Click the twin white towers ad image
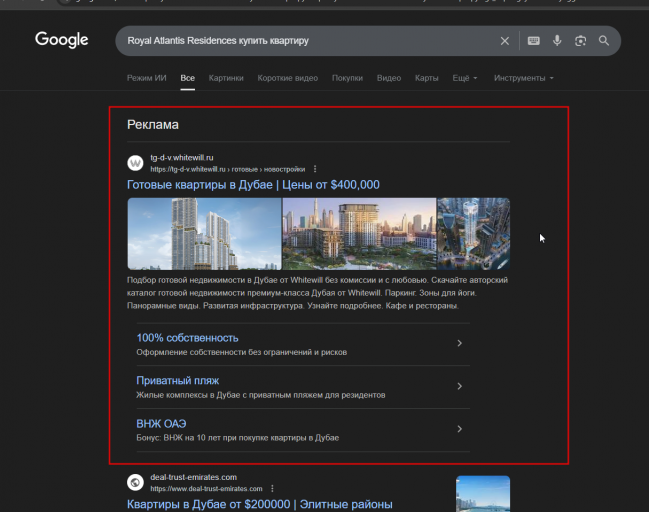Image resolution: width=649 pixels, height=512 pixels. point(204,234)
